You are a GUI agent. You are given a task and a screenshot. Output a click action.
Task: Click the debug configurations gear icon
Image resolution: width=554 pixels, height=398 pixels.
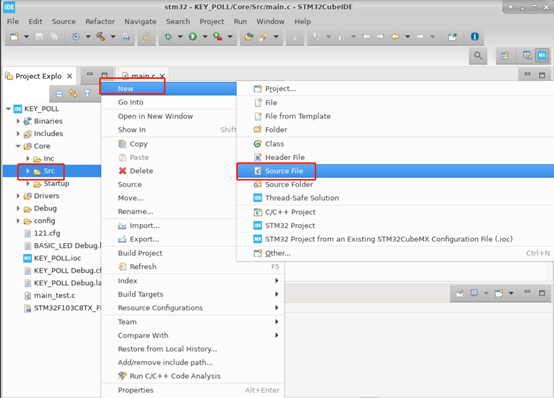(x=76, y=36)
